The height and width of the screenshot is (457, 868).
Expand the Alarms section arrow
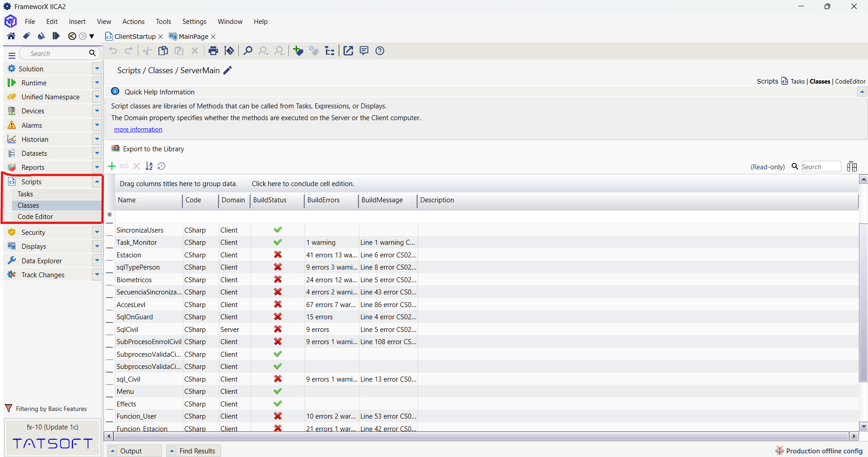pos(97,125)
